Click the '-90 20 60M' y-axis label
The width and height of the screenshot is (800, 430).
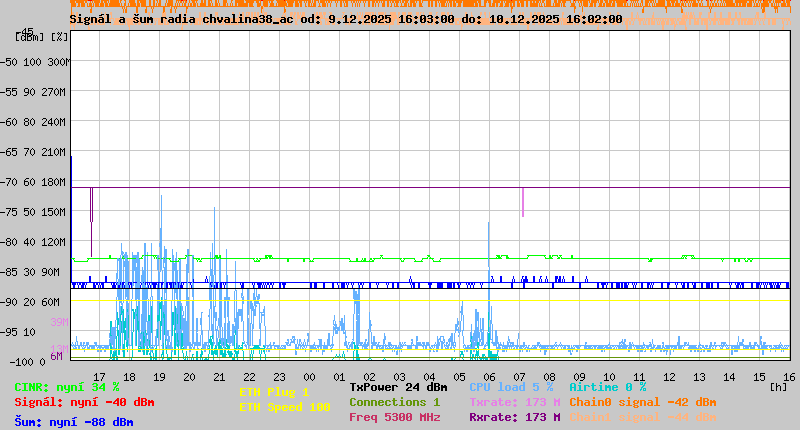[x=32, y=302]
